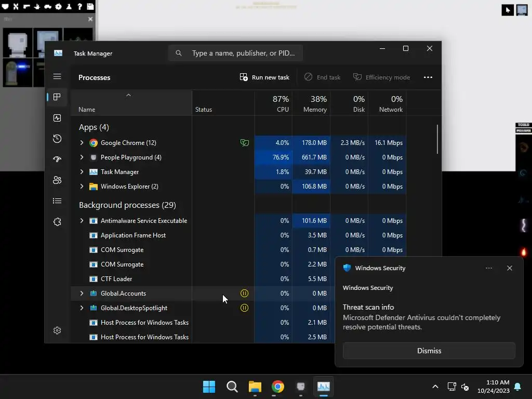This screenshot has height=399, width=532.
Task: Pick the glowing blue beam item thumbnail
Action: coord(18,73)
